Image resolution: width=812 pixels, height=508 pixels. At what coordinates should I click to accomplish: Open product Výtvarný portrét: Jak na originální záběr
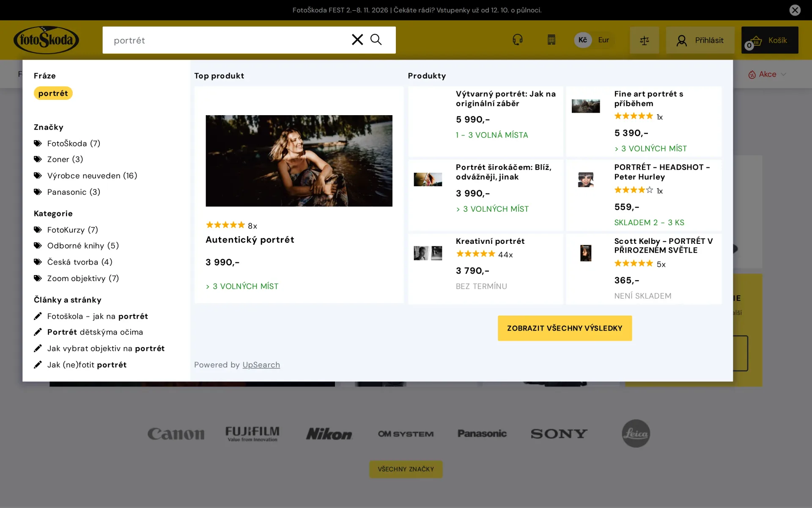pyautogui.click(x=485, y=121)
